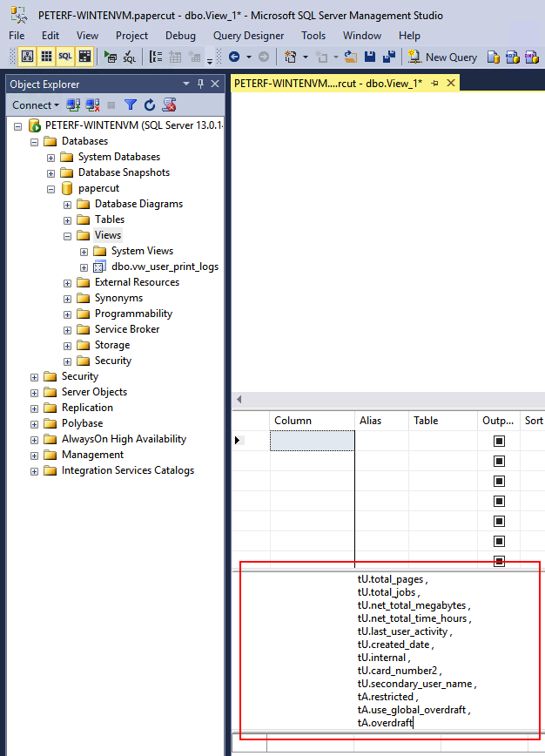Click the New Query button
This screenshot has width=545, height=756.
tap(442, 57)
